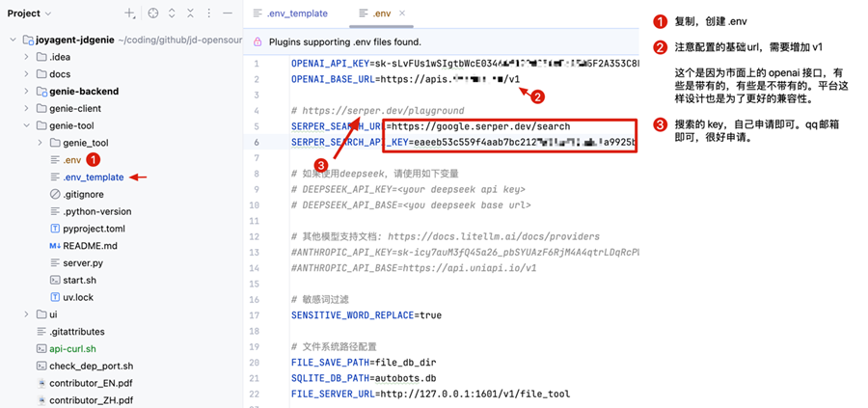This screenshot has width=868, height=408.
Task: Open README.md file
Action: click(90, 246)
